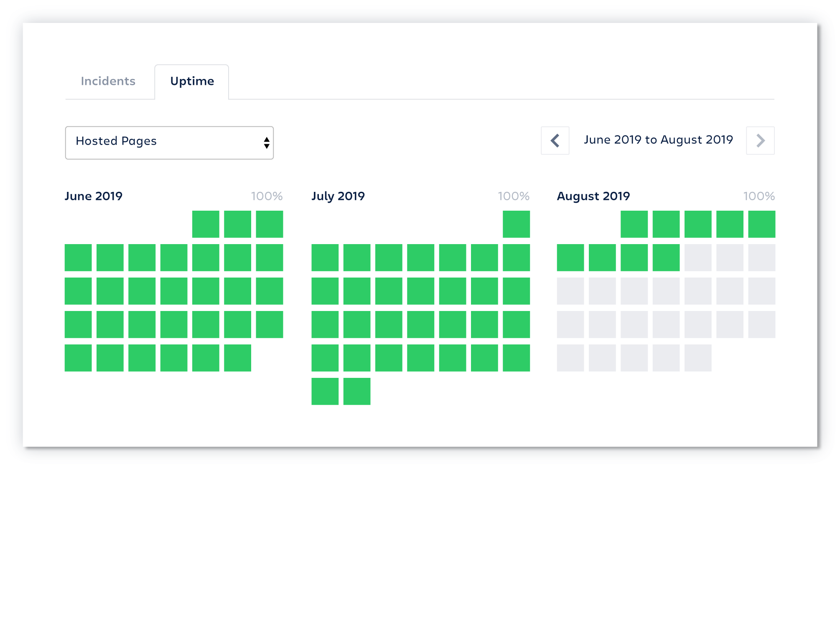Image resolution: width=840 pixels, height=627 pixels.
Task: Select the first green day square of August 2019
Action: 634,224
